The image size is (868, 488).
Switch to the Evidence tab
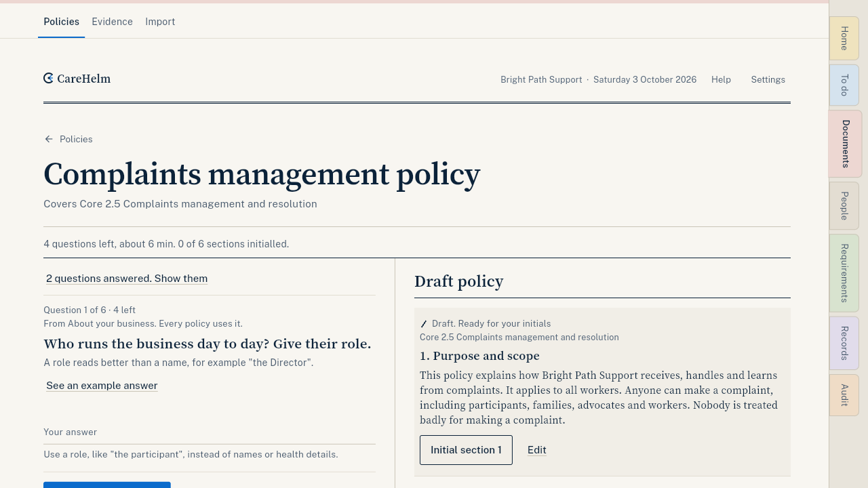[x=112, y=22]
